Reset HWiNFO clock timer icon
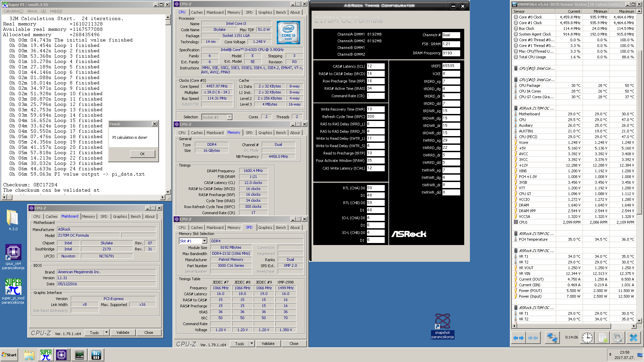Image resolution: width=644 pixels, height=362 pixels. [x=587, y=338]
